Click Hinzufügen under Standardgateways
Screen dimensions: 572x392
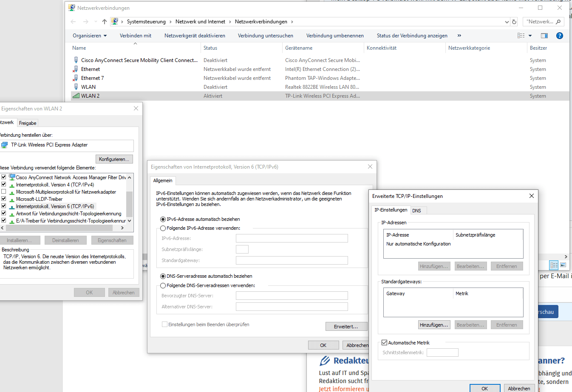click(434, 325)
